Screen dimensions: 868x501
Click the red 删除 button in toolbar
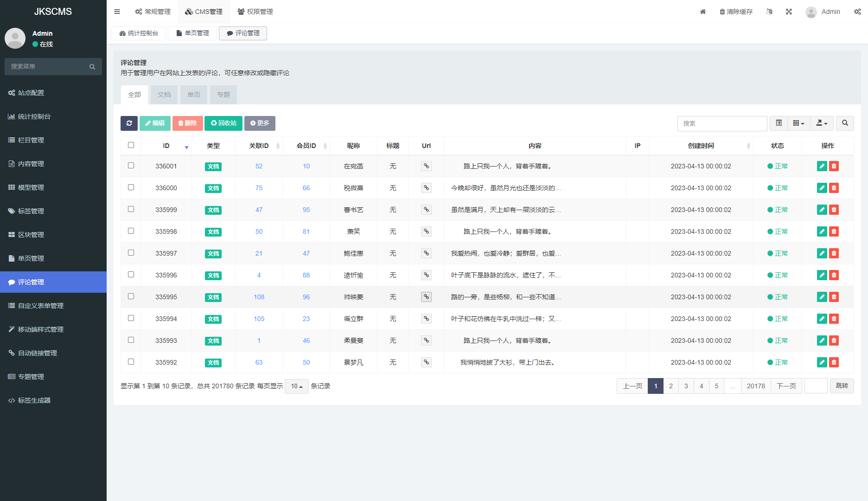click(187, 123)
